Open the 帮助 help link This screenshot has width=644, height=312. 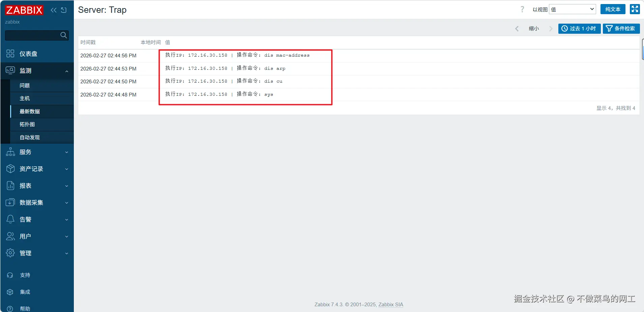[x=25, y=309]
